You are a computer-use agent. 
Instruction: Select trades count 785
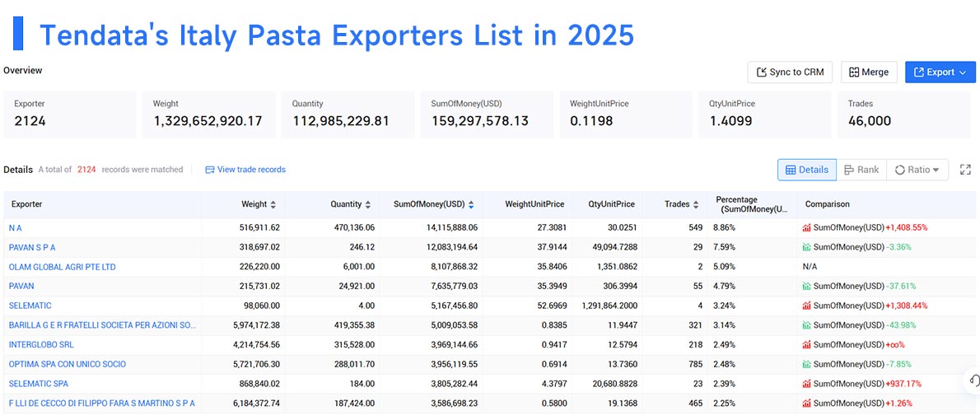click(x=696, y=364)
